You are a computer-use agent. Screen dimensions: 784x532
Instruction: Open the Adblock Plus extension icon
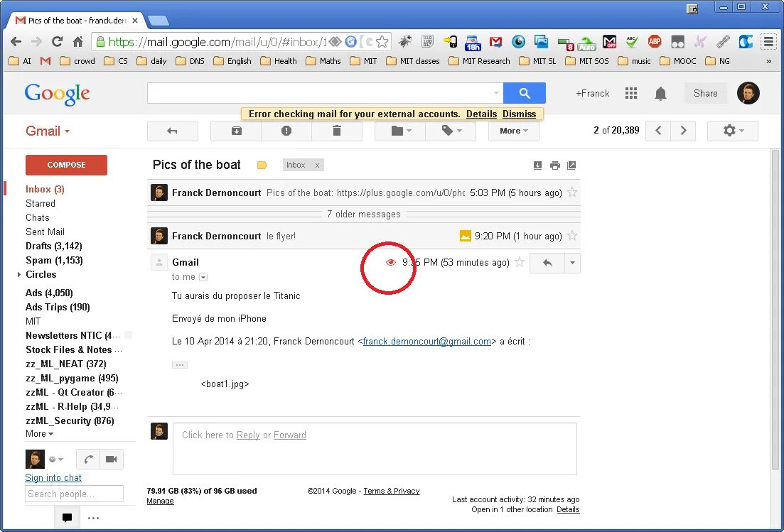(x=655, y=42)
